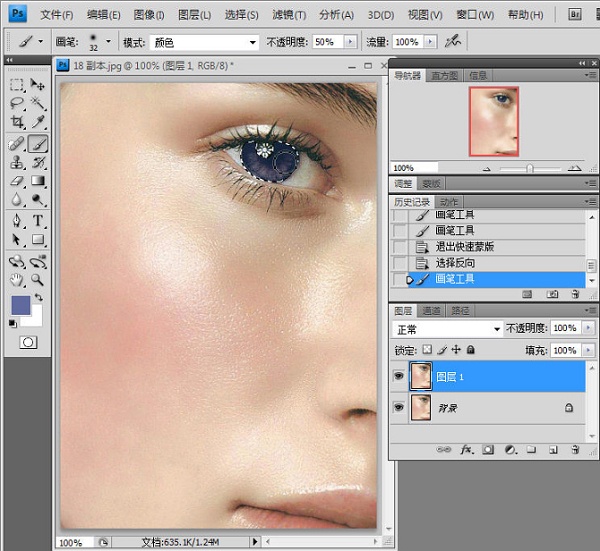Image resolution: width=600 pixels, height=551 pixels.
Task: Open tool preset picker arrow
Action: tap(41, 41)
